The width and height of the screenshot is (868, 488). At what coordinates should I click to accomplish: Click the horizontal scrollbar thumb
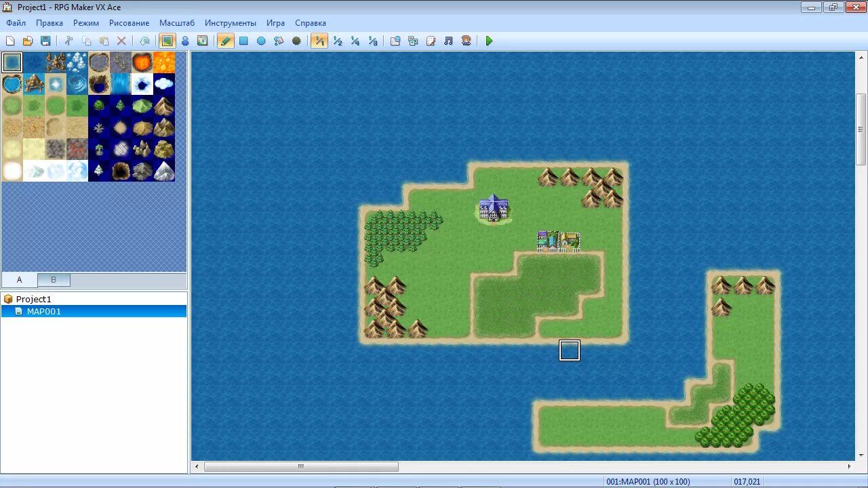coord(301,466)
